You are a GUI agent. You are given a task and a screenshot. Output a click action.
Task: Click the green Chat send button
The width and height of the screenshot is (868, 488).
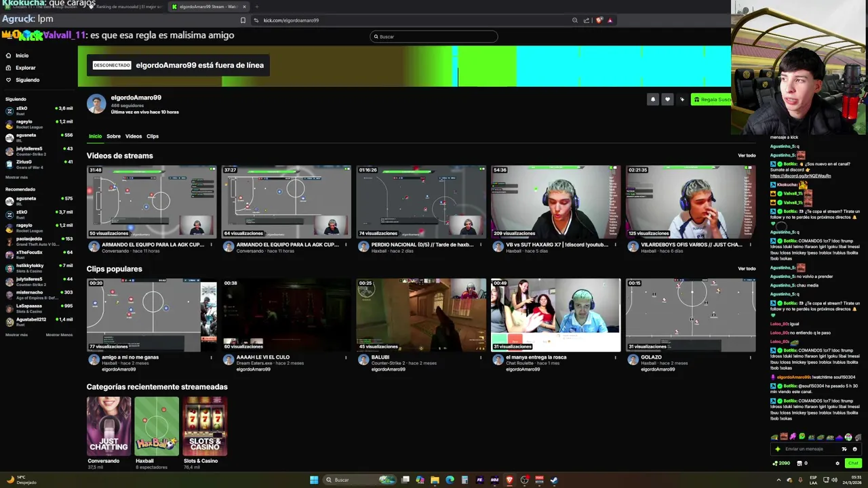point(853,463)
